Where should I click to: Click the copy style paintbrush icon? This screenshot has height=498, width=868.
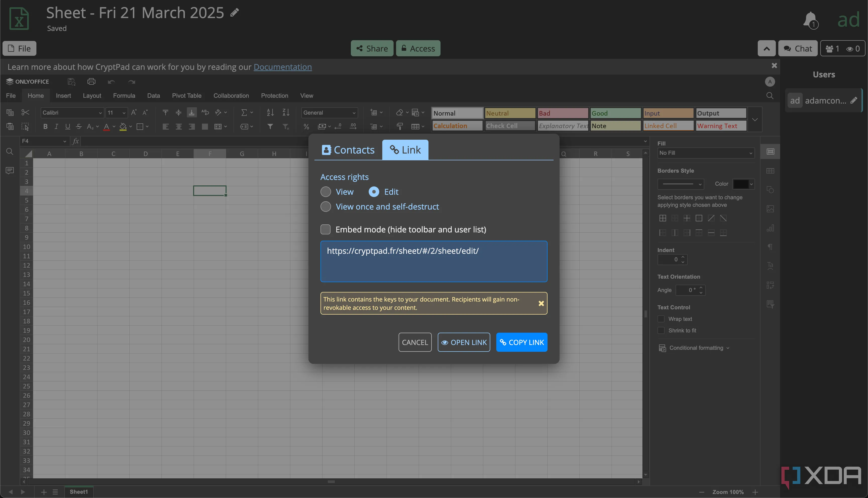click(x=400, y=127)
